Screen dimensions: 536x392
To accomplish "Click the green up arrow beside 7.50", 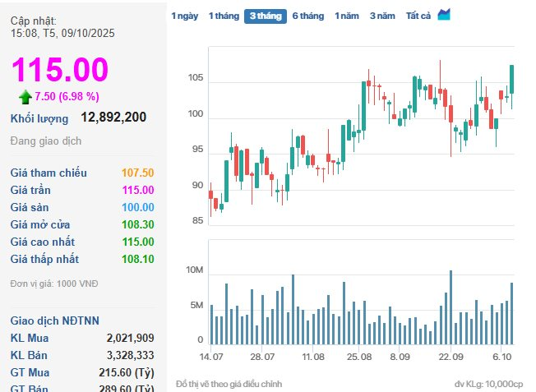I will pos(25,97).
